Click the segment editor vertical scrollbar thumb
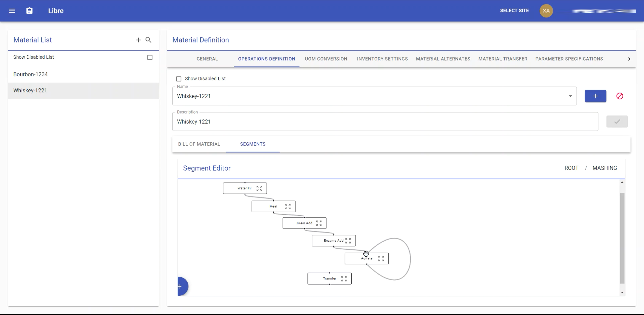This screenshot has width=644, height=315. (622, 238)
